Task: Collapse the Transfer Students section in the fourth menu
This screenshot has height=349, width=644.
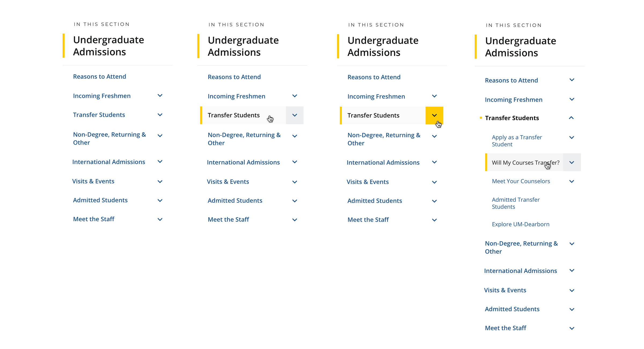Action: point(572,118)
